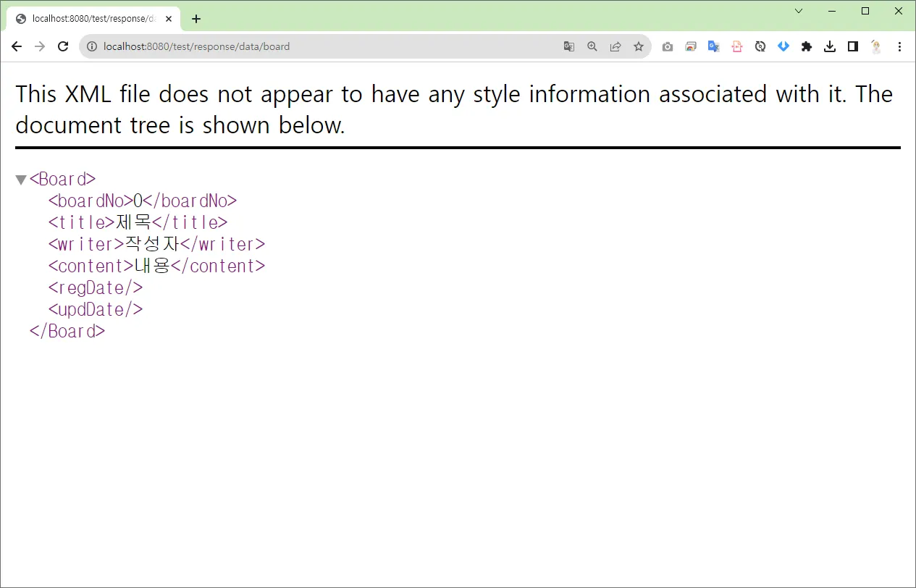Click the empty regDate tag
This screenshot has height=588, width=916.
pyautogui.click(x=95, y=287)
